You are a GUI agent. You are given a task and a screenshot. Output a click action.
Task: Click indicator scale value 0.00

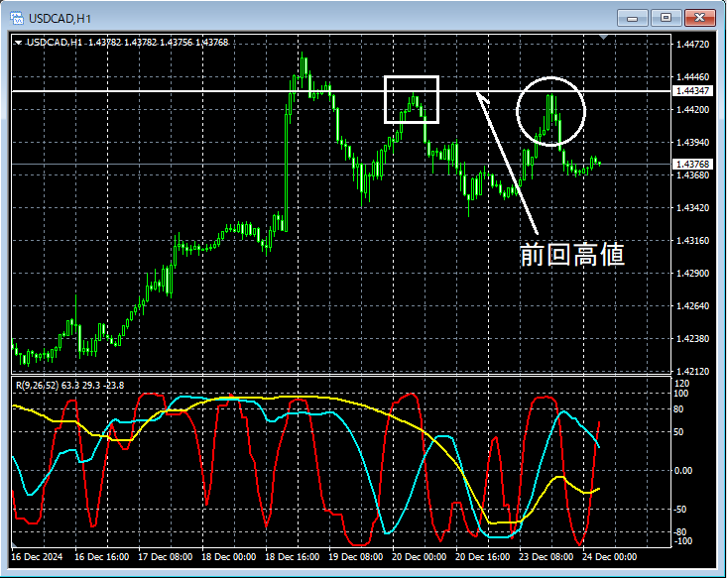683,471
